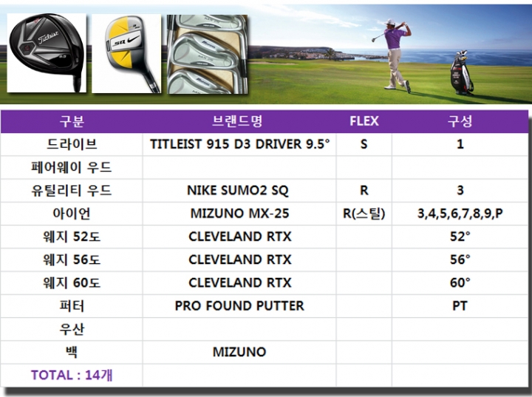532x397 pixels.
Task: Click the MIZUNO MX-25 cell
Action: [x=239, y=214]
